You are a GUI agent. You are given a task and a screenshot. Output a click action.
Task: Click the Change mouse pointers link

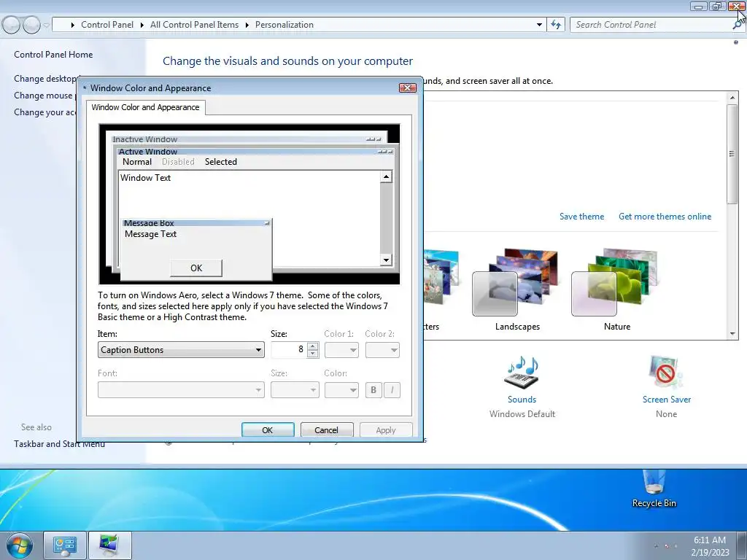point(44,96)
